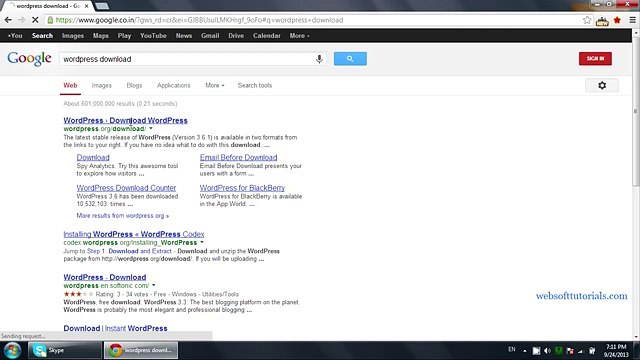The width and height of the screenshot is (640, 360).
Task: Open Gmail in the Google bar
Action: point(210,36)
